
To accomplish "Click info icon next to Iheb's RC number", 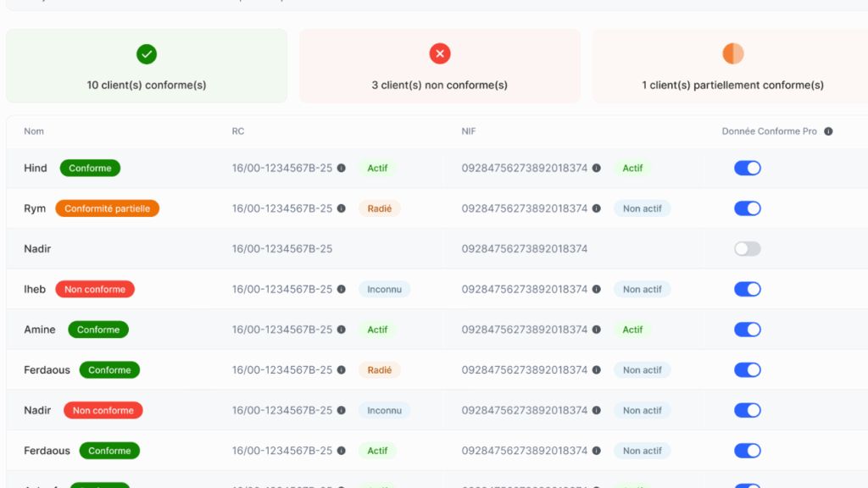I will point(342,290).
